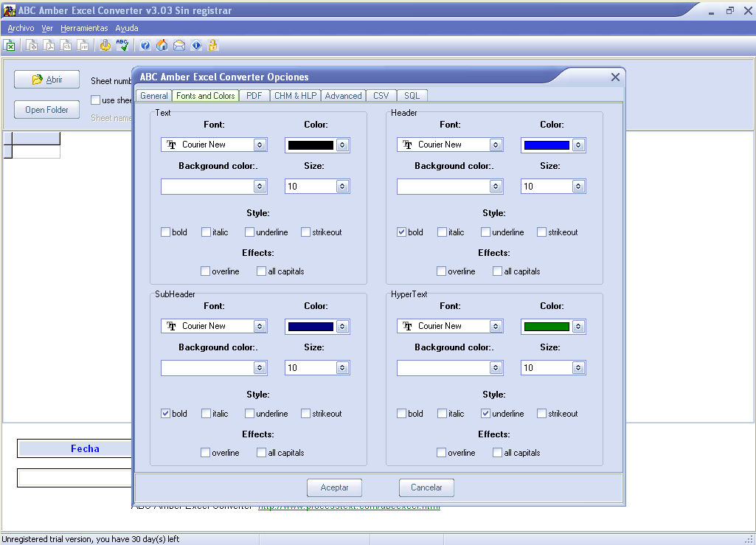Check strikeout in the Text group
The width and height of the screenshot is (756, 545).
[x=305, y=232]
